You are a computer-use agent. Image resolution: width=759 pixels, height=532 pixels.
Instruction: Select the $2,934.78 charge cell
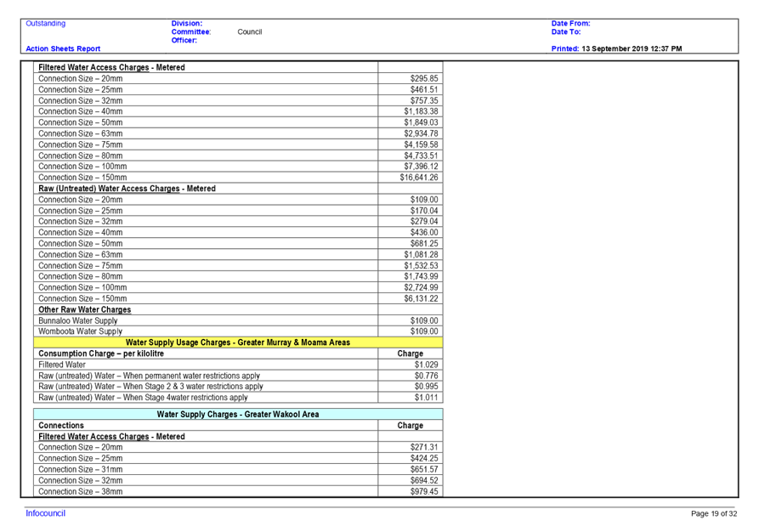[411, 133]
